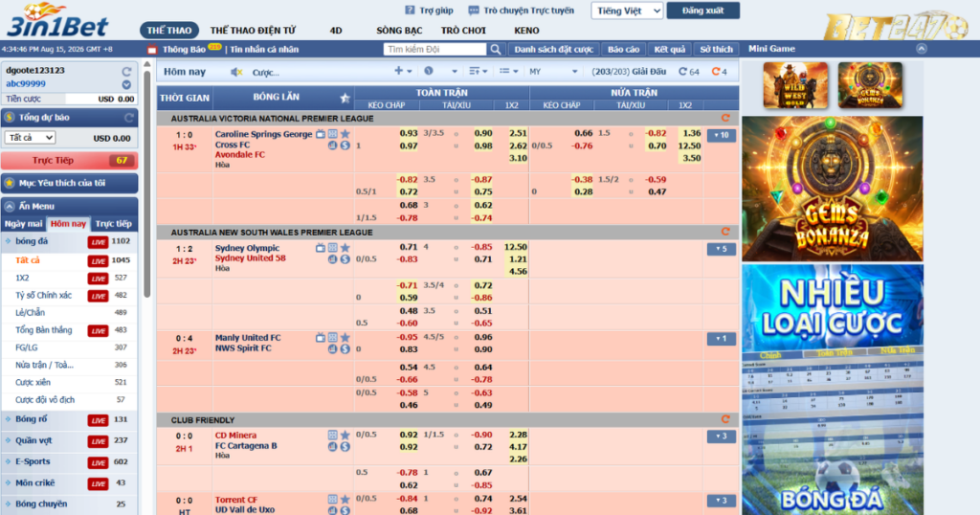Viewport: 980px width, 515px height.
Task: Open the Trợ giúp help icon link
Action: click(x=429, y=11)
